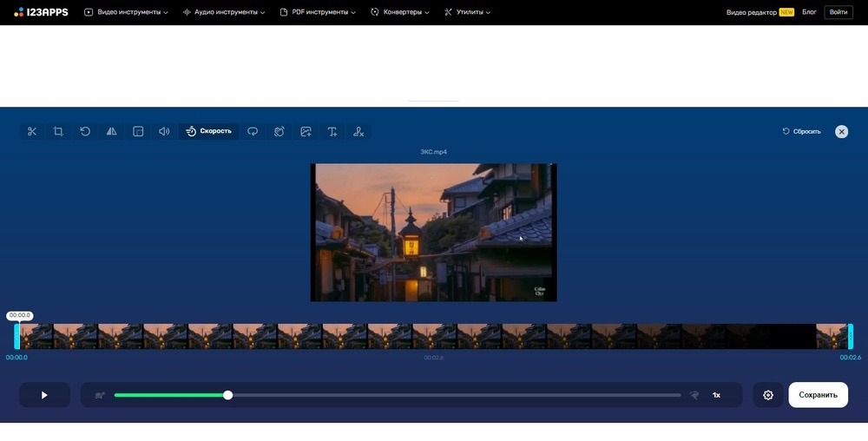Select the resize resolution tool
Screen dimensions: 868x441
pyautogui.click(x=138, y=132)
